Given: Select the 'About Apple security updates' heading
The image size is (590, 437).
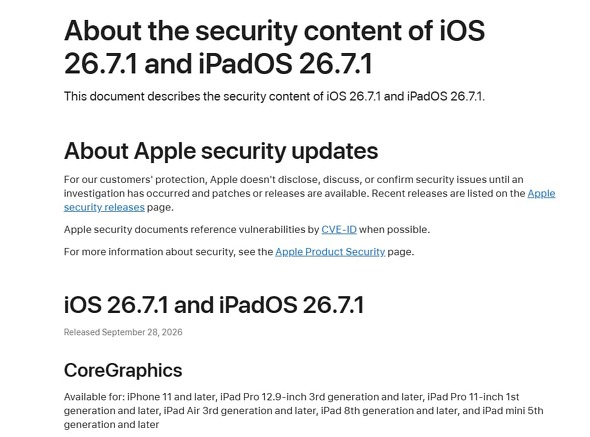Looking at the screenshot, I should point(221,151).
